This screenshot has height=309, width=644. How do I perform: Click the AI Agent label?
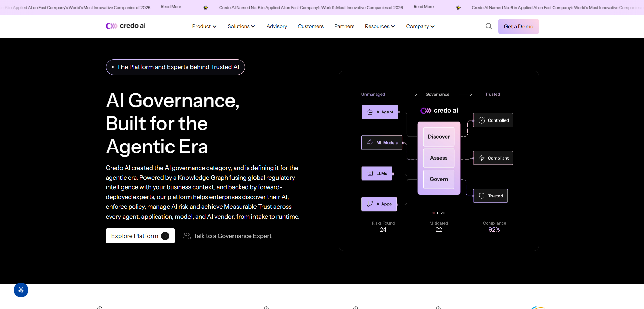pyautogui.click(x=385, y=112)
